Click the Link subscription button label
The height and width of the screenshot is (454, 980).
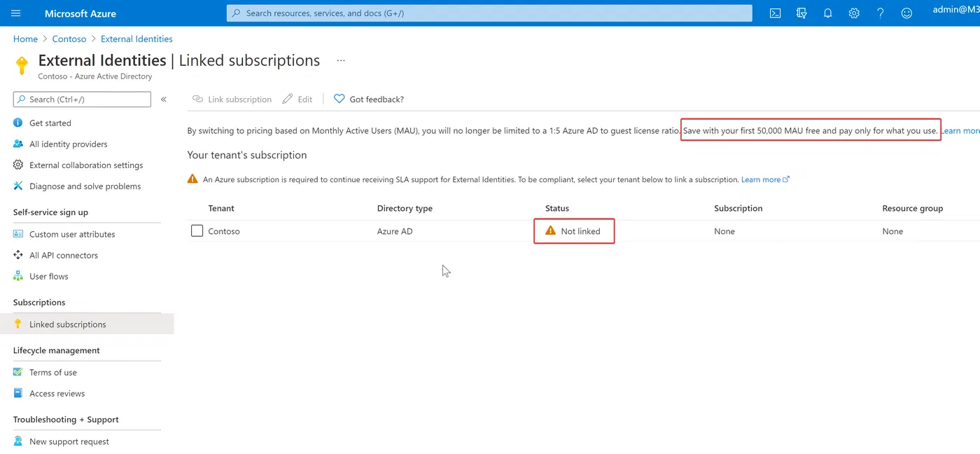[239, 99]
